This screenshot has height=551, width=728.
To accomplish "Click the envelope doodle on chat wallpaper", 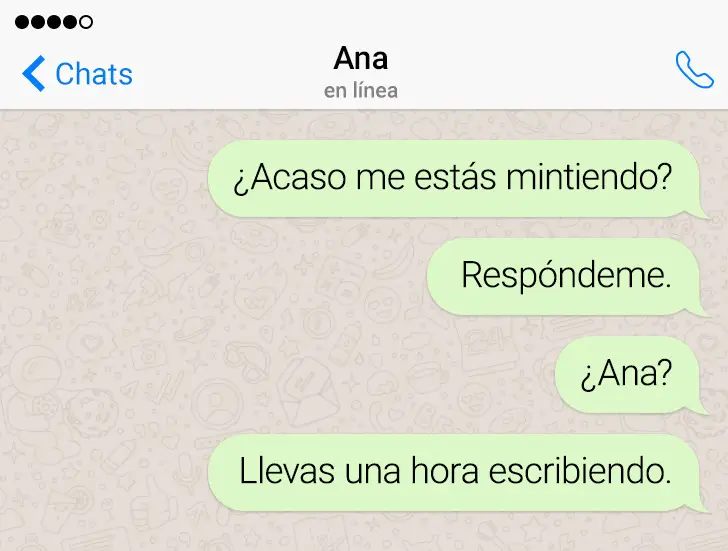I will 305,391.
